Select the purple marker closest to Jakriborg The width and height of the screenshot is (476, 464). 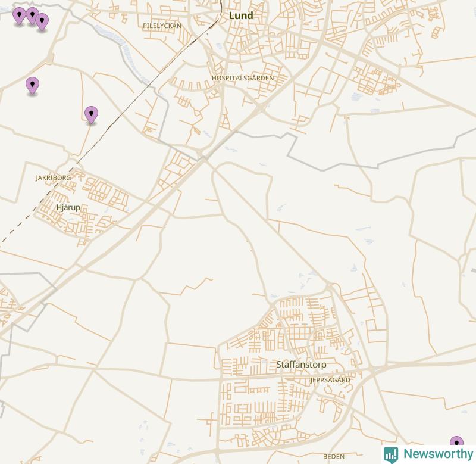pos(91,115)
